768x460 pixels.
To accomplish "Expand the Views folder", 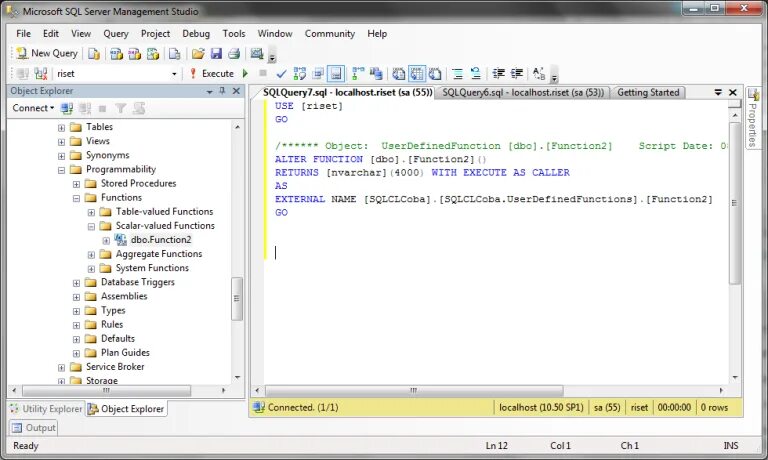I will [61, 142].
